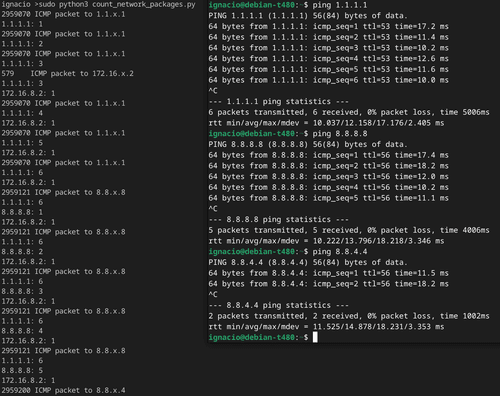Click the '6 packets transmitted, 6 received' line
Viewport: 500px width, 396px height.
point(349,112)
